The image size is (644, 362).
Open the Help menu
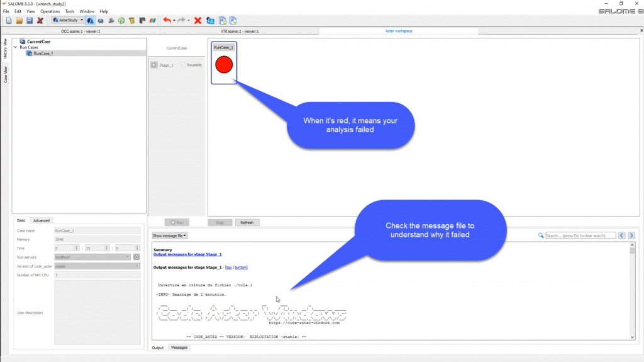pos(104,11)
